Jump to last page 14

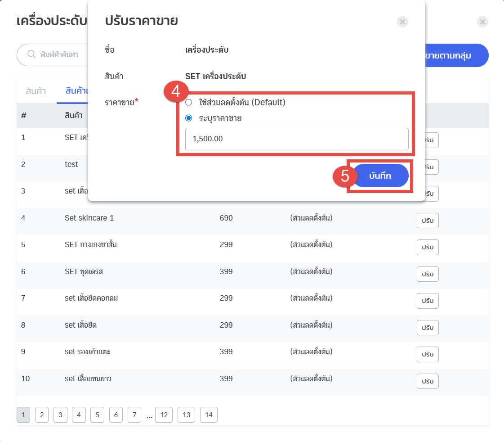(x=209, y=415)
